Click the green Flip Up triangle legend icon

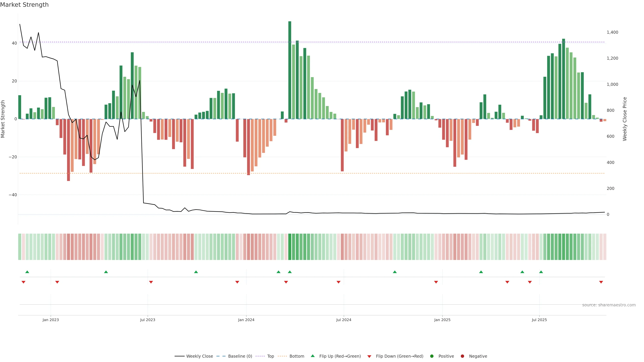(x=312, y=356)
